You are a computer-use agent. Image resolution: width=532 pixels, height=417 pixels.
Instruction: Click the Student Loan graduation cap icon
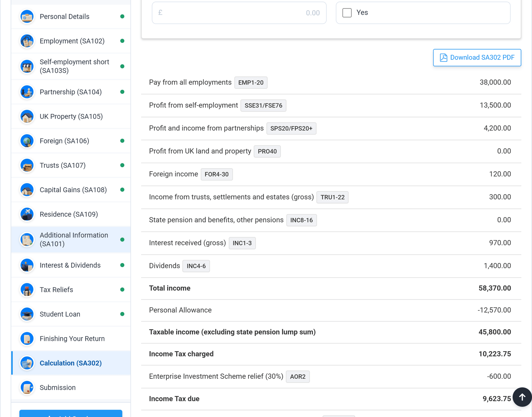click(27, 314)
